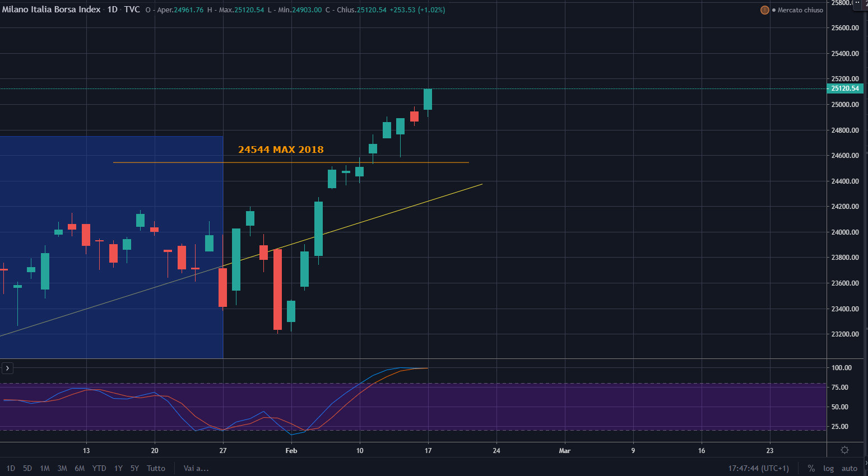Select the 1M time range
This screenshot has width=868, height=476.
coord(45,468)
